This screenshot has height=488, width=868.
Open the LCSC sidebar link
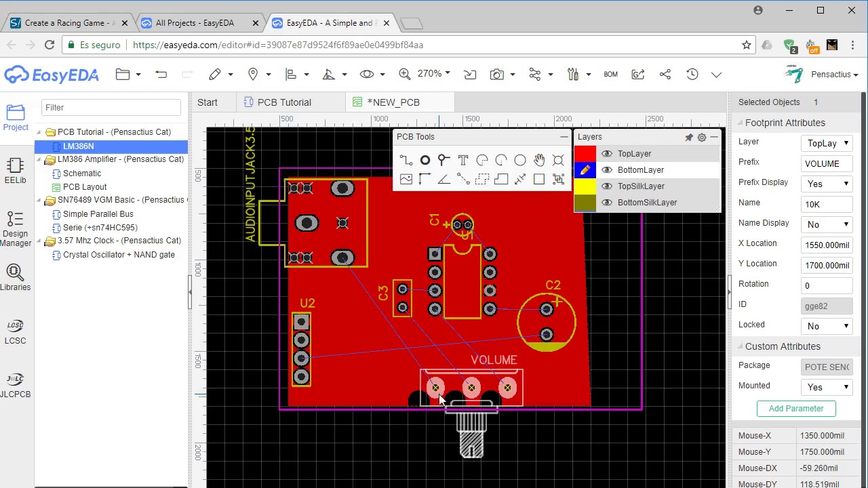click(15, 331)
